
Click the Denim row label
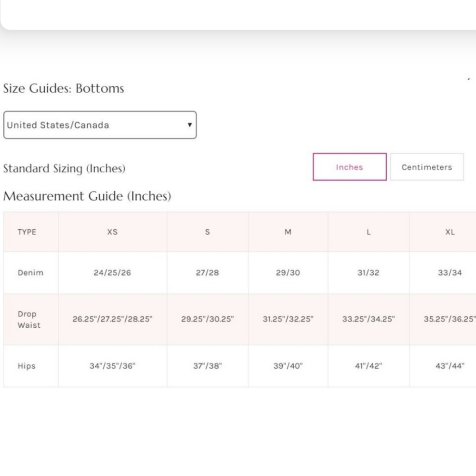click(30, 273)
